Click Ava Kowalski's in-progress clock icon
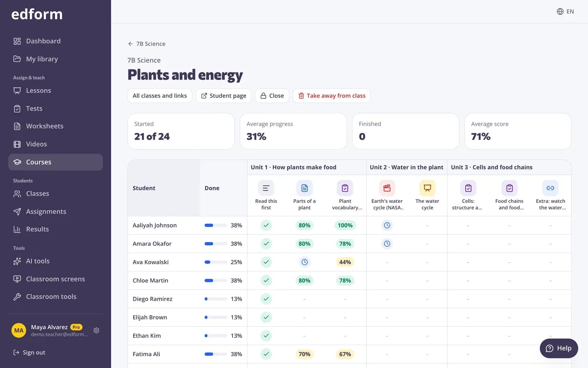The width and height of the screenshot is (588, 368). point(304,262)
